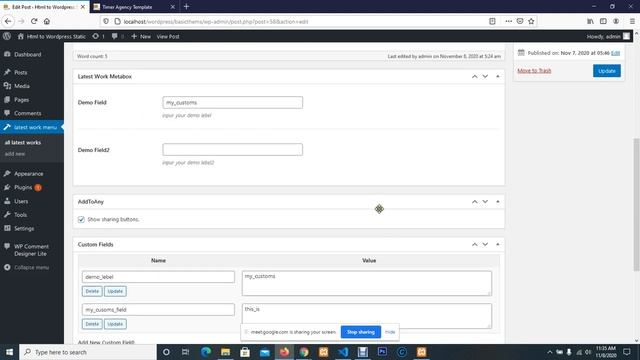Open the Media library menu

click(22, 86)
